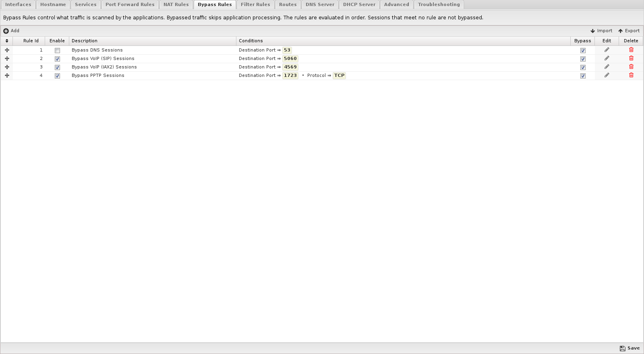Click the move handle on rule 1
The height and width of the screenshot is (354, 644).
click(7, 50)
